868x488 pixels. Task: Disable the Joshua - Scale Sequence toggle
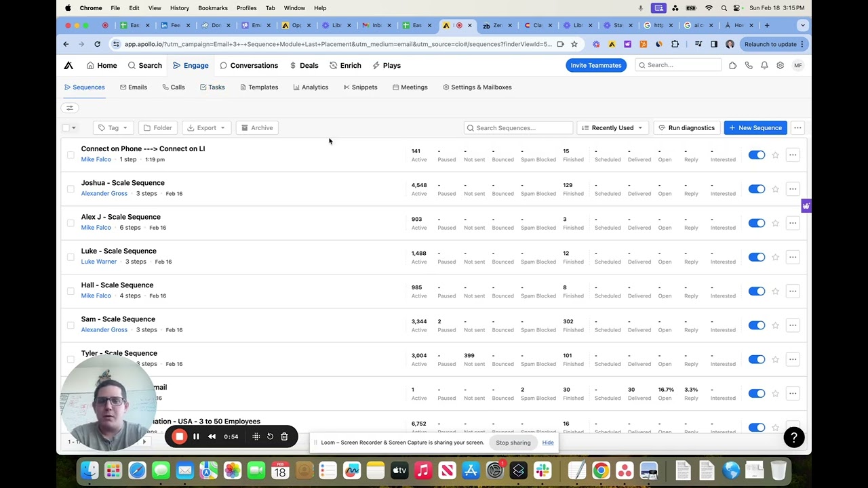pos(757,189)
